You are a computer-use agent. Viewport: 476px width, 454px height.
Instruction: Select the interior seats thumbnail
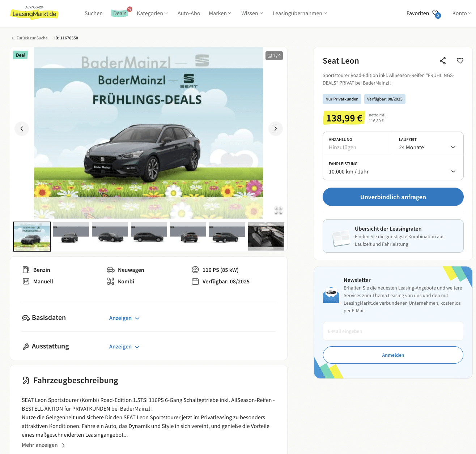[266, 236]
